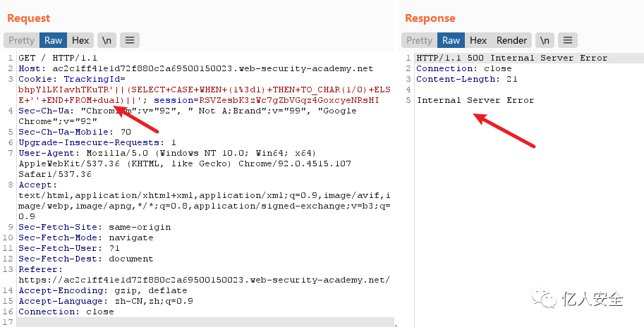Click the response 'Connection: close' header
This screenshot has height=327, width=644.
pos(464,68)
